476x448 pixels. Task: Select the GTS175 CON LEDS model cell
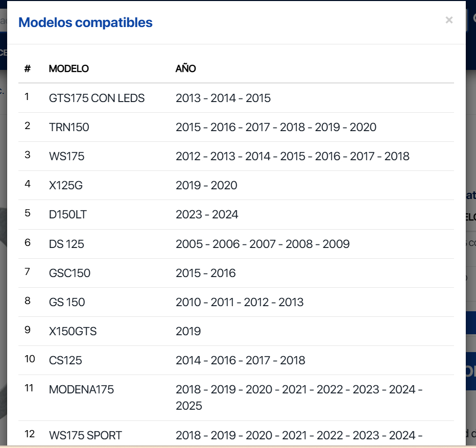pyautogui.click(x=97, y=98)
